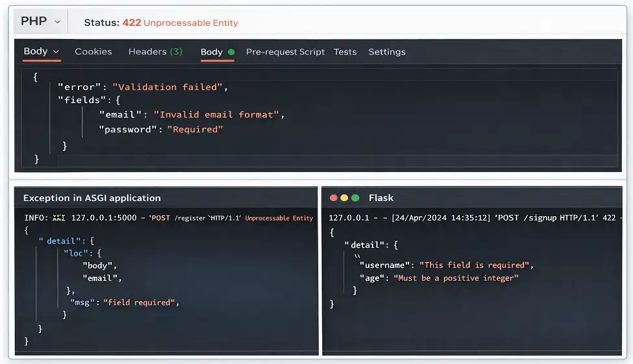Click the "username" key in Flask panel
This screenshot has height=364, width=633.
[385, 265]
